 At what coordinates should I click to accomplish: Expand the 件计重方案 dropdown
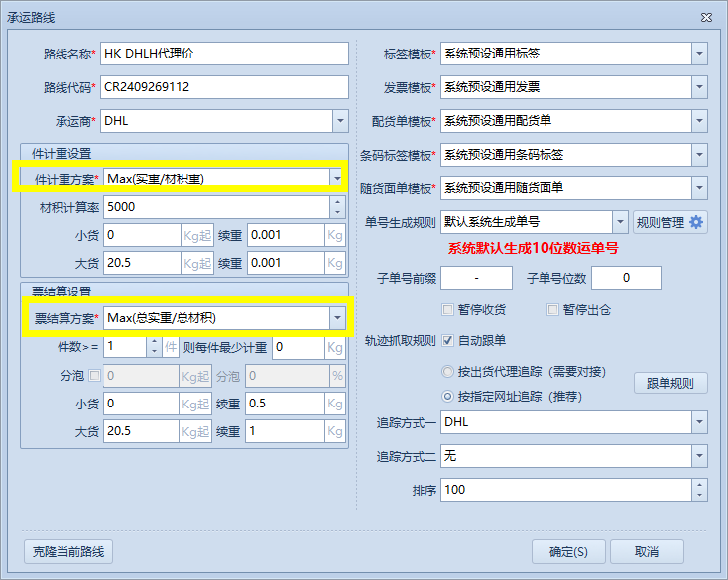coord(337,178)
